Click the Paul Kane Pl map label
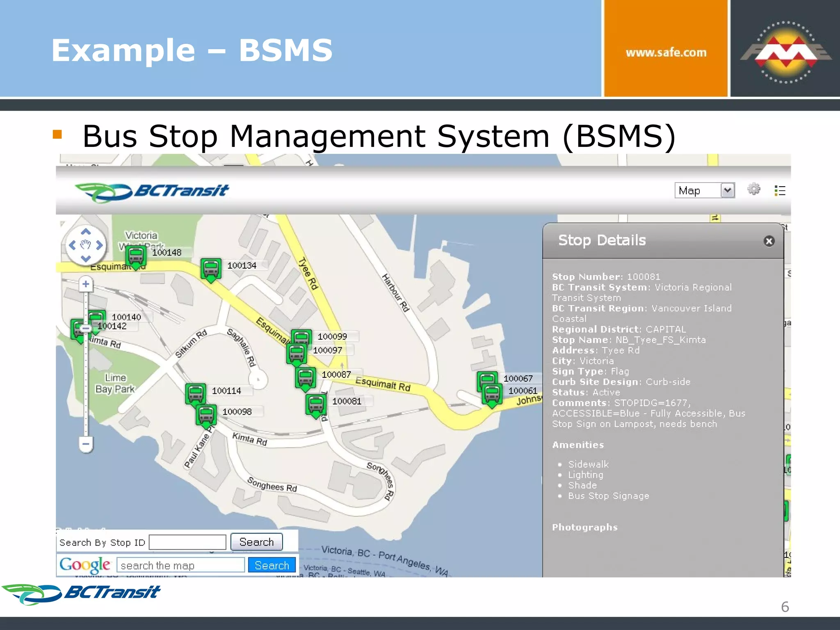Image resolution: width=840 pixels, height=630 pixels. [199, 447]
